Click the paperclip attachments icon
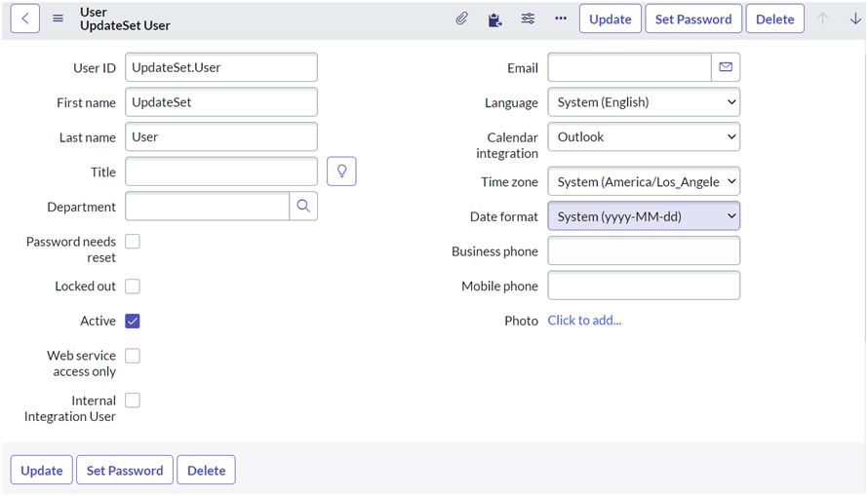Image resolution: width=868 pixels, height=496 pixels. [x=462, y=19]
